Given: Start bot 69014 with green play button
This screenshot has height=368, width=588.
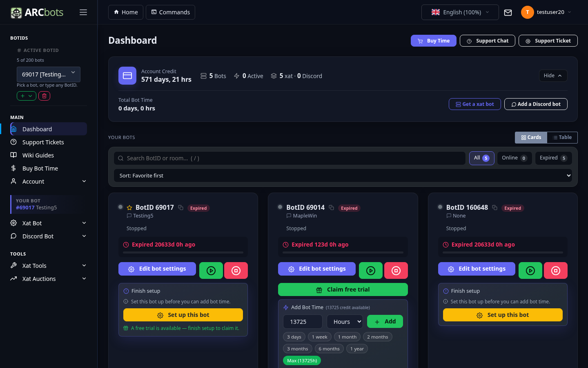Looking at the screenshot, I should [x=371, y=270].
